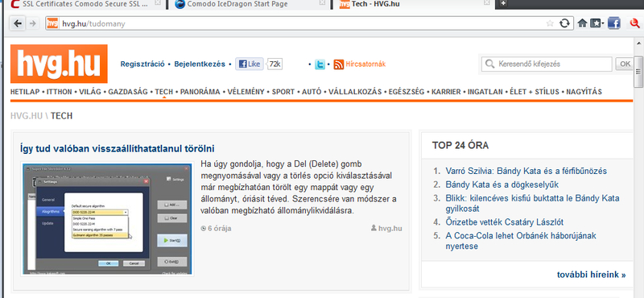Screen dimensions: 644x298
Task: Open the GAZDASÁG menu item
Action: [x=128, y=92]
